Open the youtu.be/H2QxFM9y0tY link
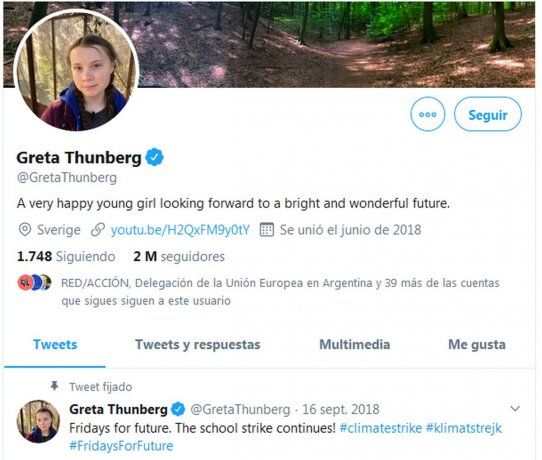This screenshot has width=542, height=460. pos(180,230)
